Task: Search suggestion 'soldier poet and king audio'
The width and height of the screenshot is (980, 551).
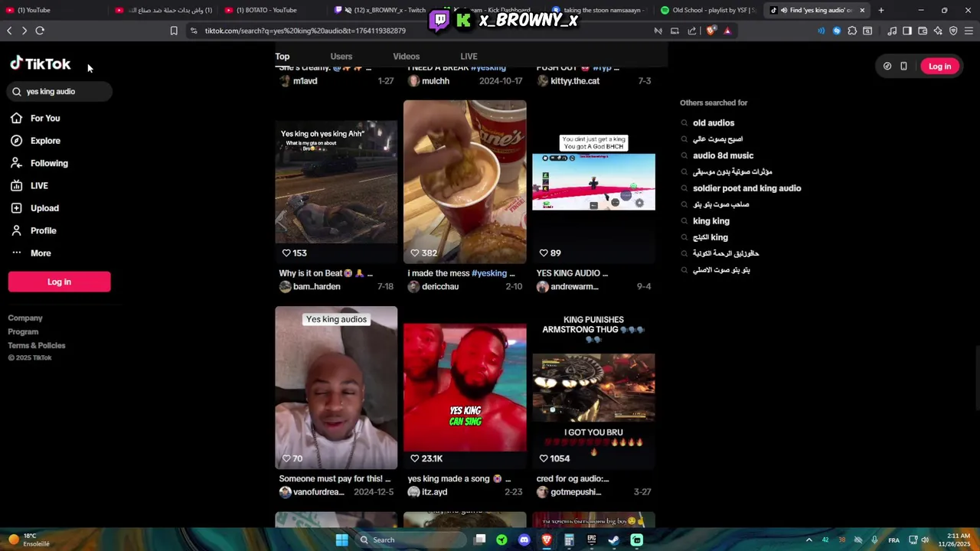Action: click(746, 188)
